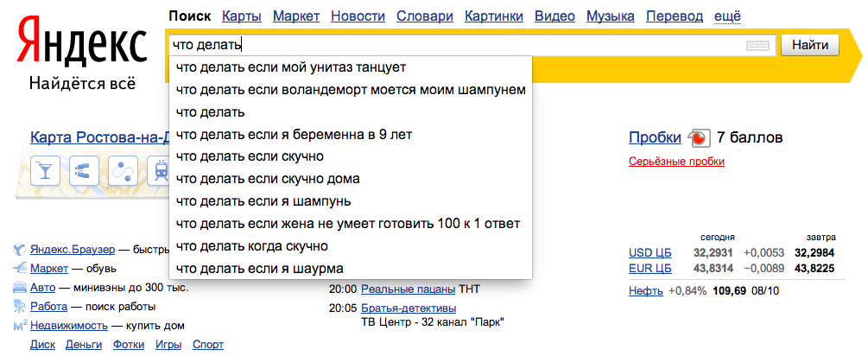This screenshot has height=356, width=868.
Task: Click the Яндекс.Браузер globe icon
Action: tap(19, 250)
